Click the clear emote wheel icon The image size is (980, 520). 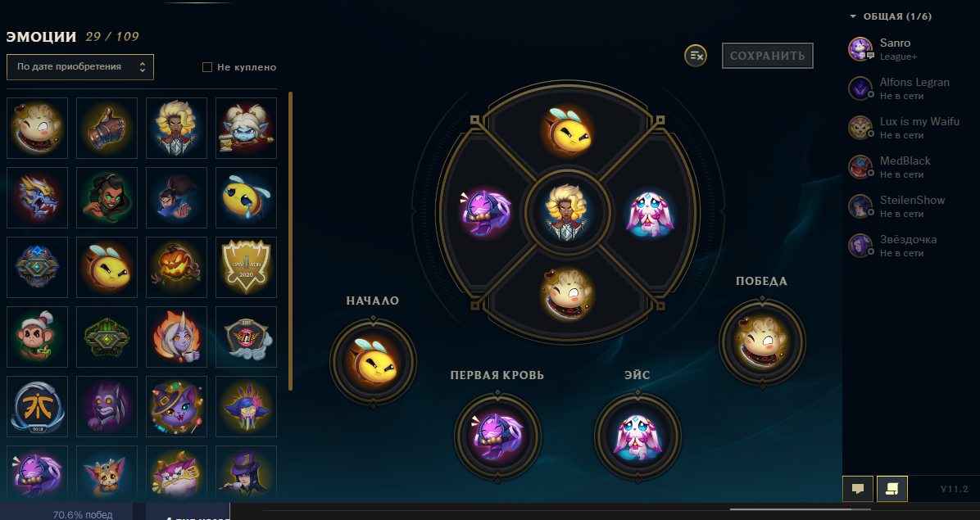click(696, 56)
